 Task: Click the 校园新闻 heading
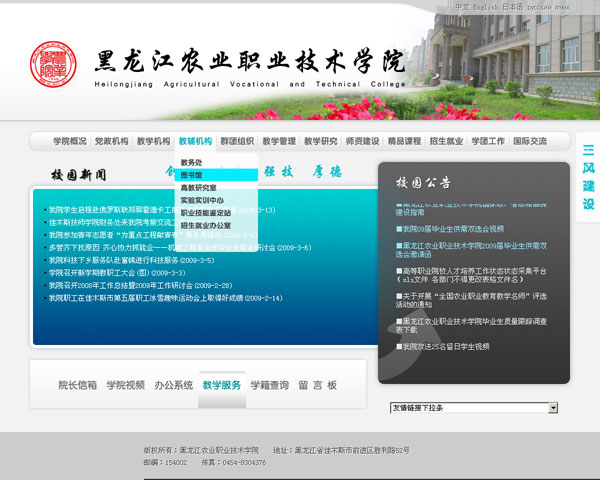pos(78,175)
